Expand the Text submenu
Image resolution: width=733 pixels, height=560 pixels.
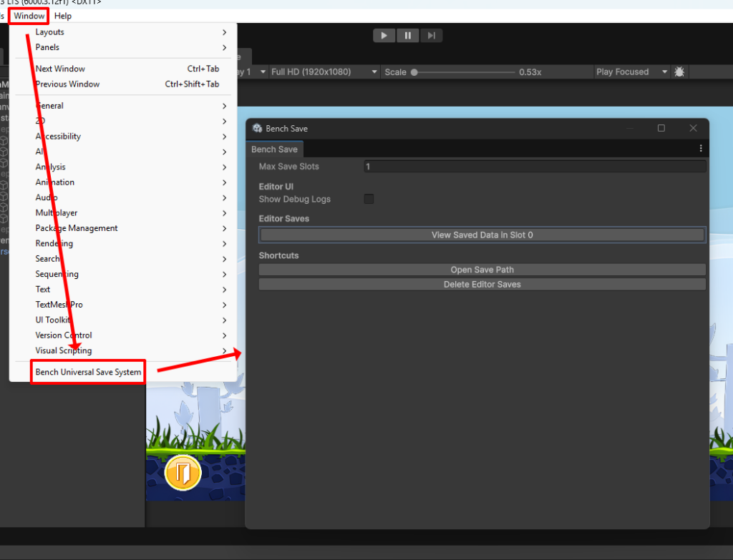click(123, 290)
